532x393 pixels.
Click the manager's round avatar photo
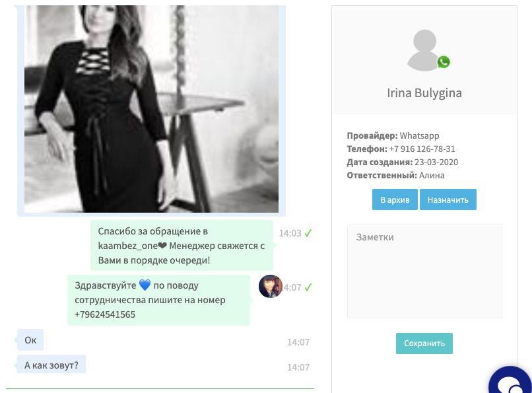[271, 287]
